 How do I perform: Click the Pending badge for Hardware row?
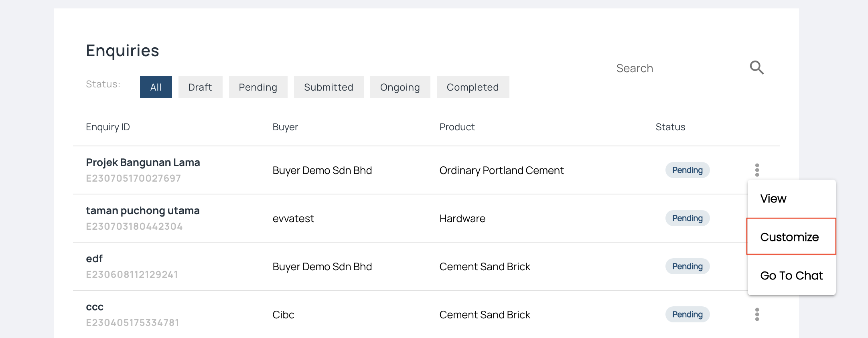[687, 218]
